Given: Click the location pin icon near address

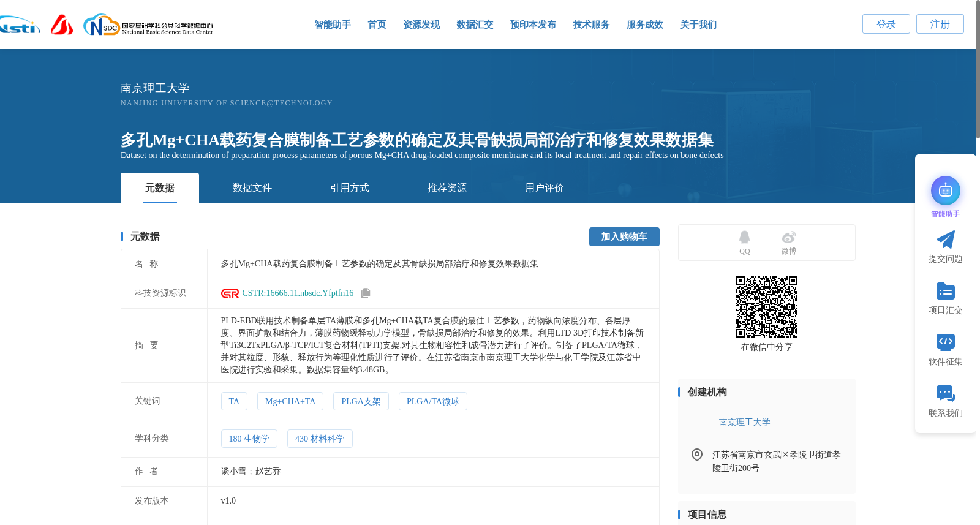Looking at the screenshot, I should click(x=696, y=455).
